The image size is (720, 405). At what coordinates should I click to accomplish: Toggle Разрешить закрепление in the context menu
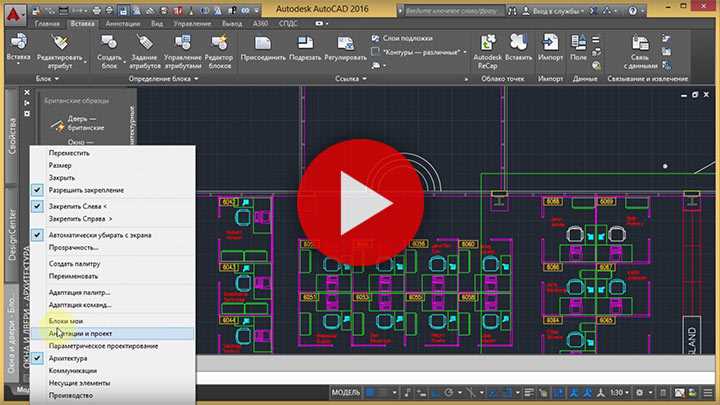click(x=86, y=190)
